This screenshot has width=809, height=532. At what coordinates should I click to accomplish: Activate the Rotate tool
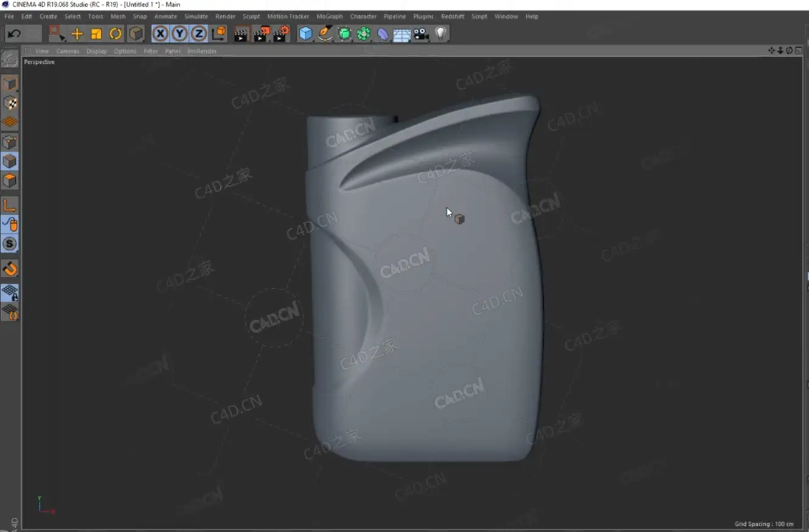click(116, 33)
